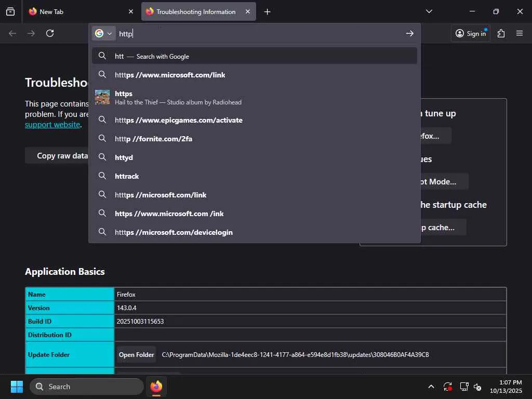The width and height of the screenshot is (532, 399).
Task: Select 'htt — Search with Google' suggestion
Action: 255,56
